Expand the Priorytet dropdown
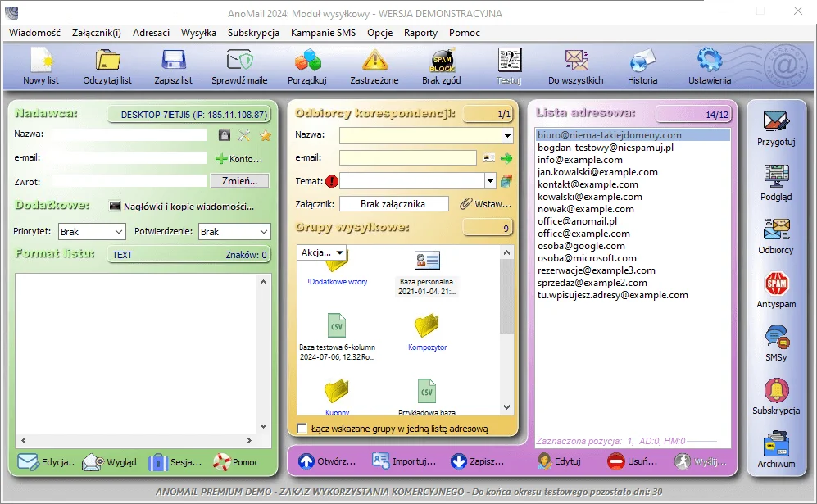The image size is (817, 504). 91,232
